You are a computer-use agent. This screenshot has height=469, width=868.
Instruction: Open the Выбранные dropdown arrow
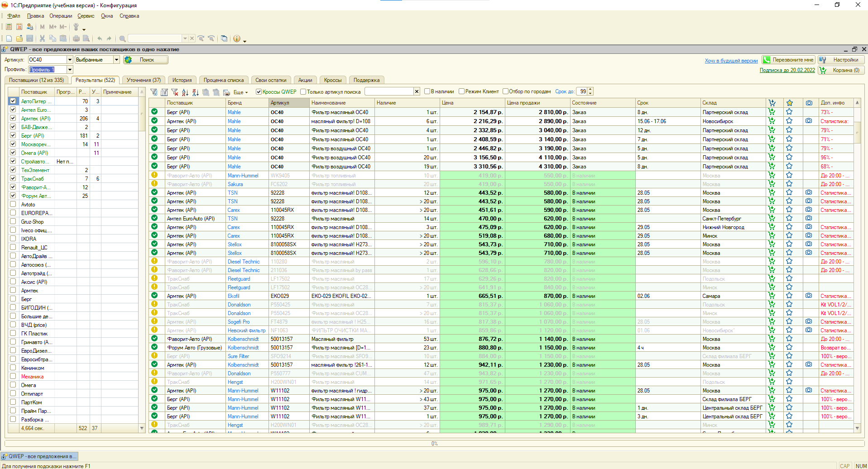[x=116, y=60]
